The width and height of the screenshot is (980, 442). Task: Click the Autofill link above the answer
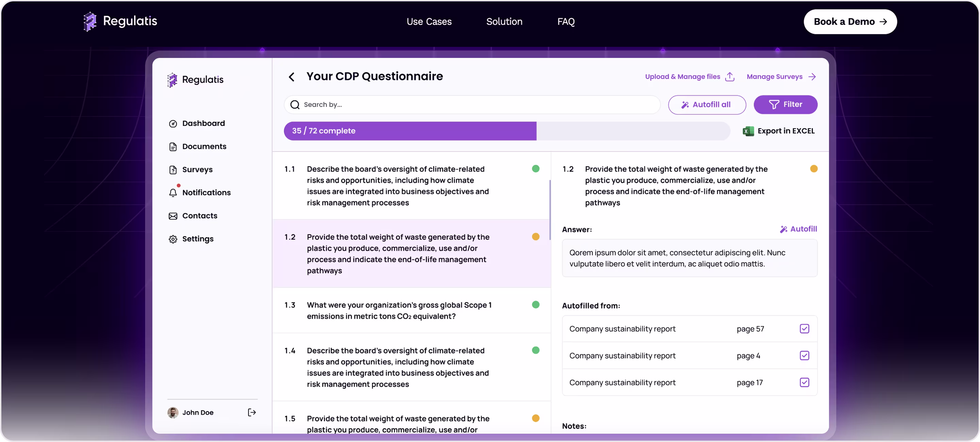tap(798, 229)
